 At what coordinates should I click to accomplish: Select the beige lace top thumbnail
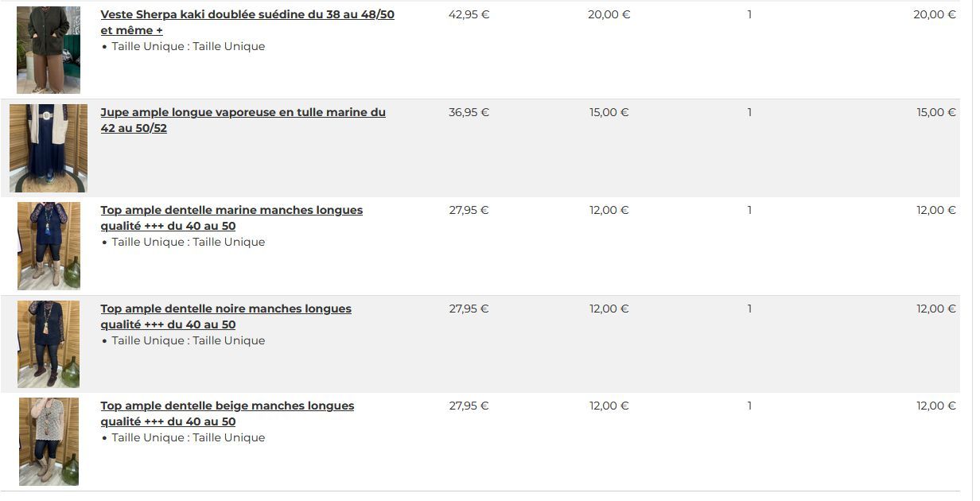(49, 441)
